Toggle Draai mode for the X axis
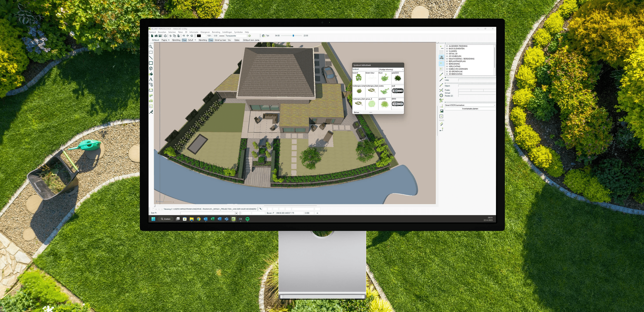The image size is (644, 312). pos(184,40)
